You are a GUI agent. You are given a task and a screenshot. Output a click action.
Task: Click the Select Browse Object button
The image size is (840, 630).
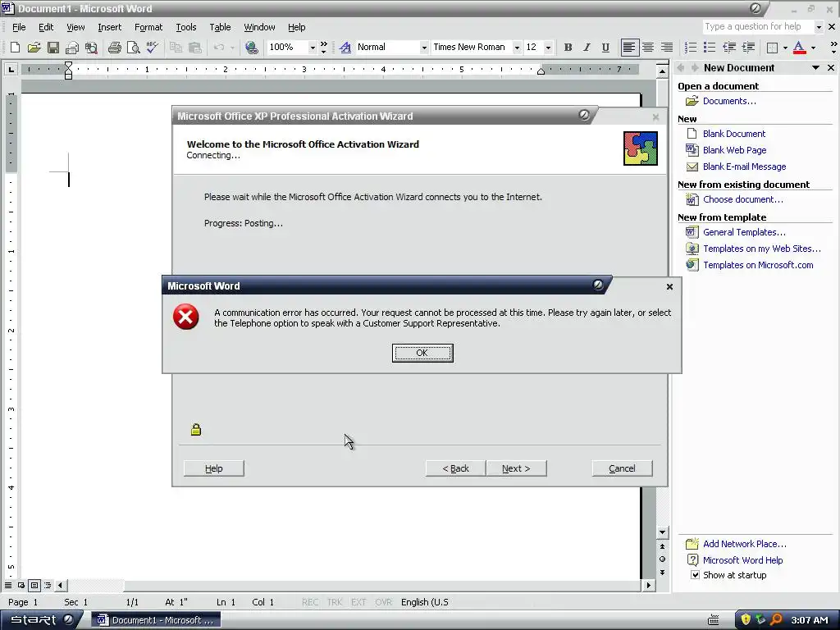click(x=662, y=559)
